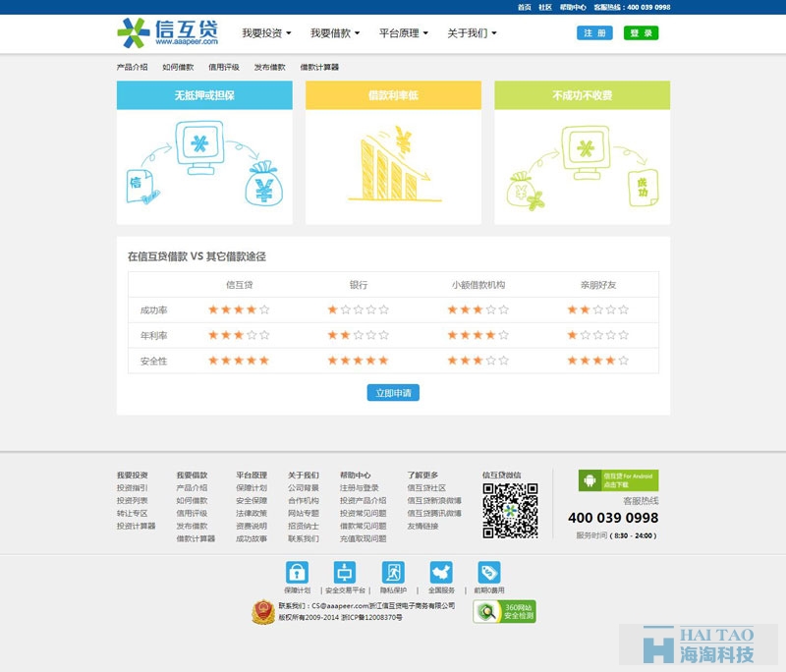The width and height of the screenshot is (786, 672).
Task: Open 信互贷社区 footer link
Action: 426,487
